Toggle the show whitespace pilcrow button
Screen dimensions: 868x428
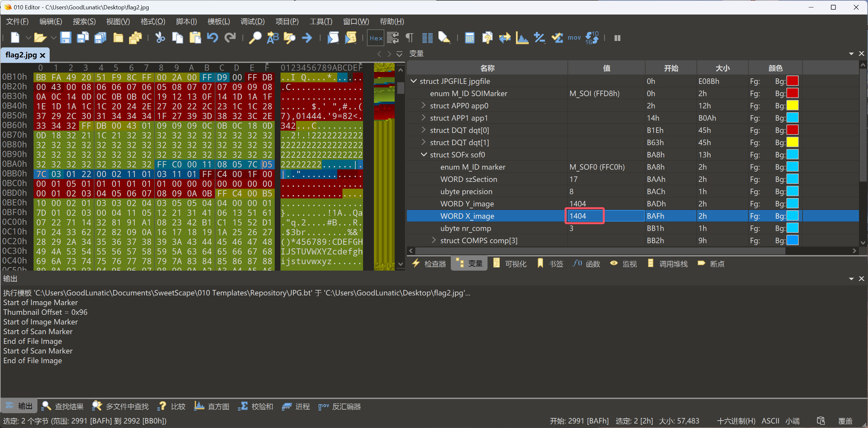point(409,38)
